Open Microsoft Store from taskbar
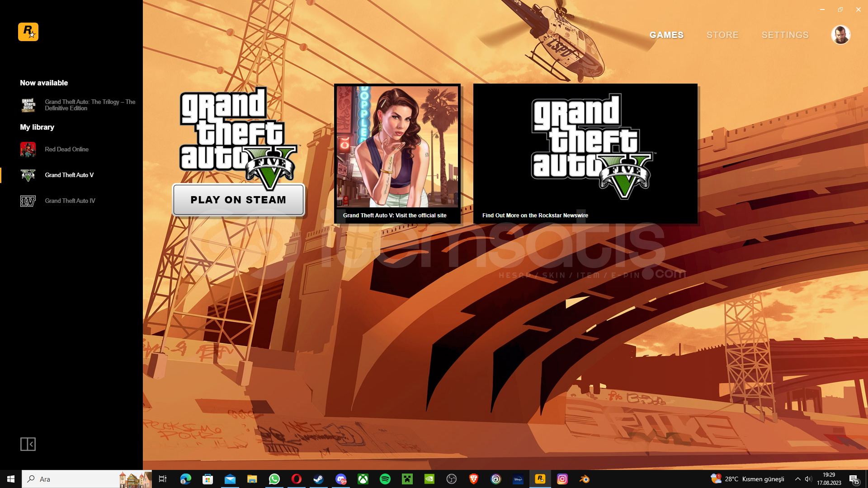868x488 pixels. pos(208,479)
